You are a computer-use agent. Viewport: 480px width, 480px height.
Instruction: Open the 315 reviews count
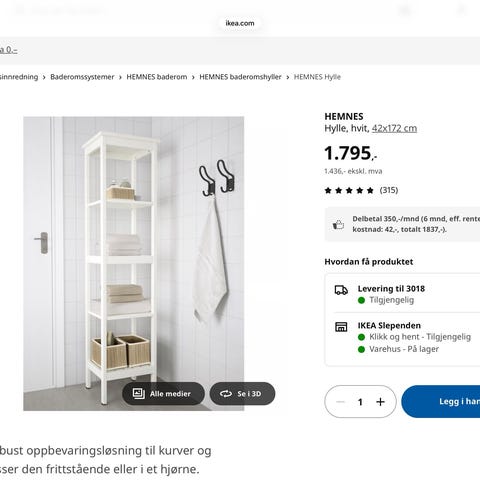click(x=389, y=190)
